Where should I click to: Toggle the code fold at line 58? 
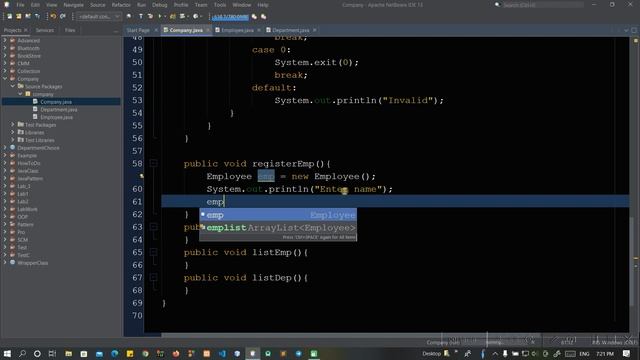[153, 163]
